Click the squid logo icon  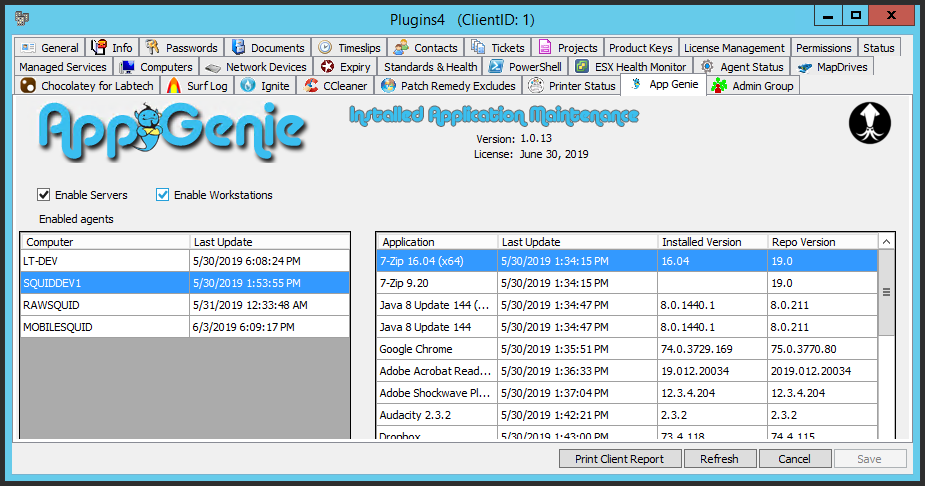[868, 122]
